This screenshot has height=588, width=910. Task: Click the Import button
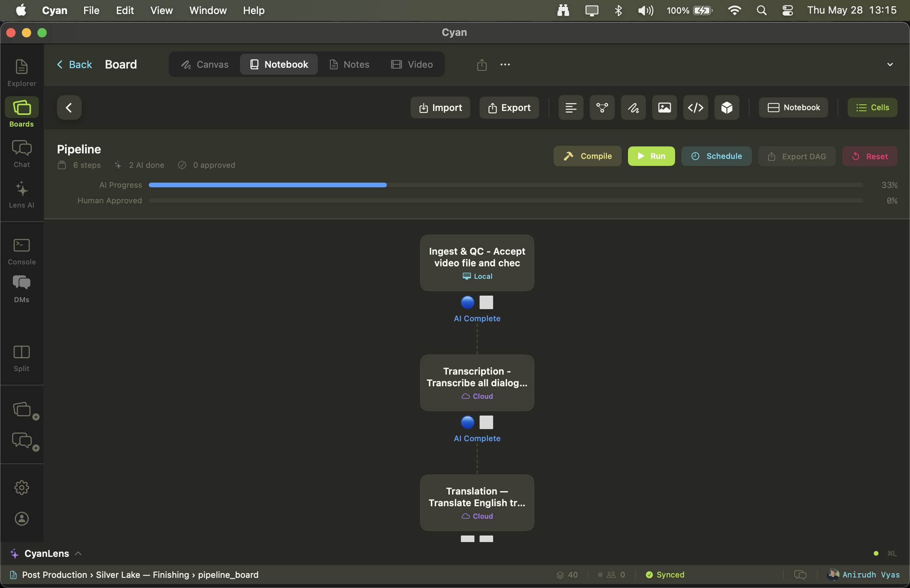click(x=440, y=107)
